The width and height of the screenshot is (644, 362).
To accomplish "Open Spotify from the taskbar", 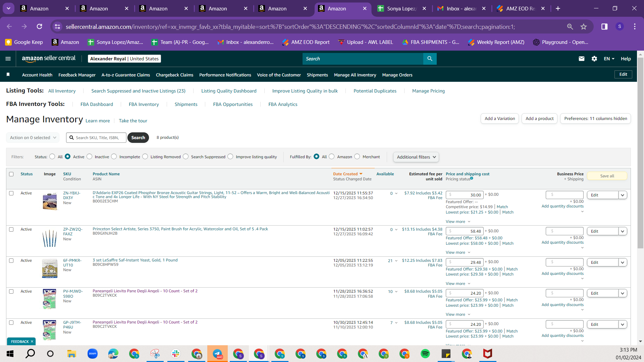I will 425,354.
